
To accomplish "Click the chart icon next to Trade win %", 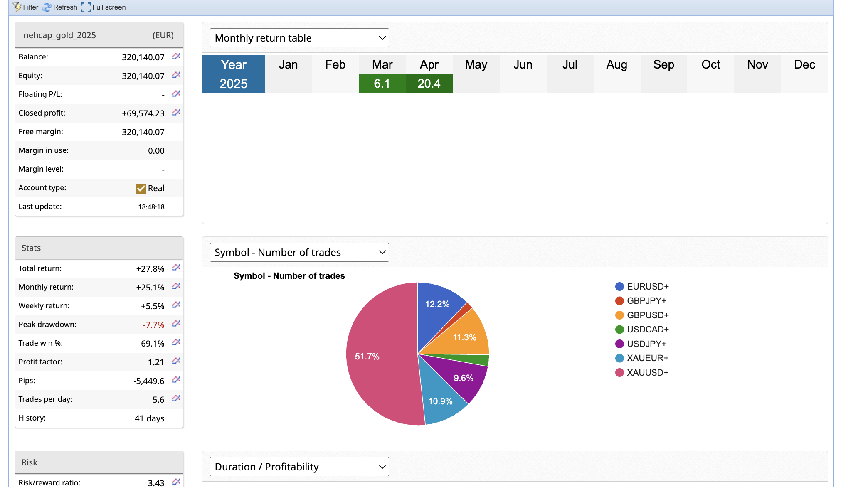I will [176, 342].
